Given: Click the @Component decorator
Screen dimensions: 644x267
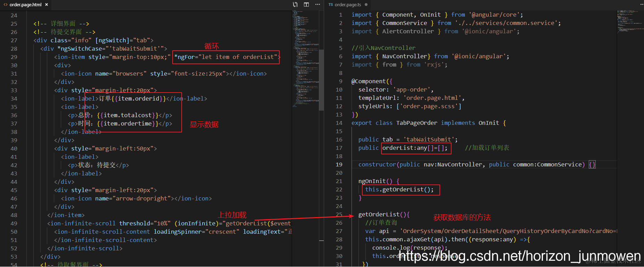Looking at the screenshot, I should click(x=369, y=81).
